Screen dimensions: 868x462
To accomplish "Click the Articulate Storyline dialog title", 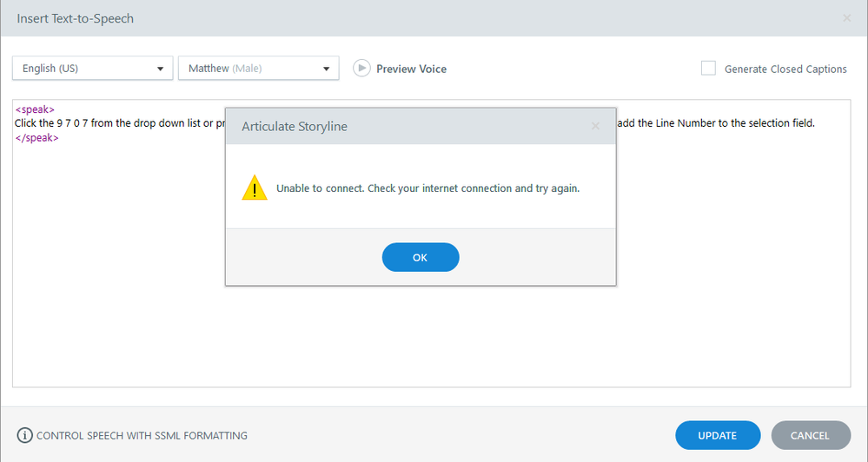I will [x=295, y=126].
